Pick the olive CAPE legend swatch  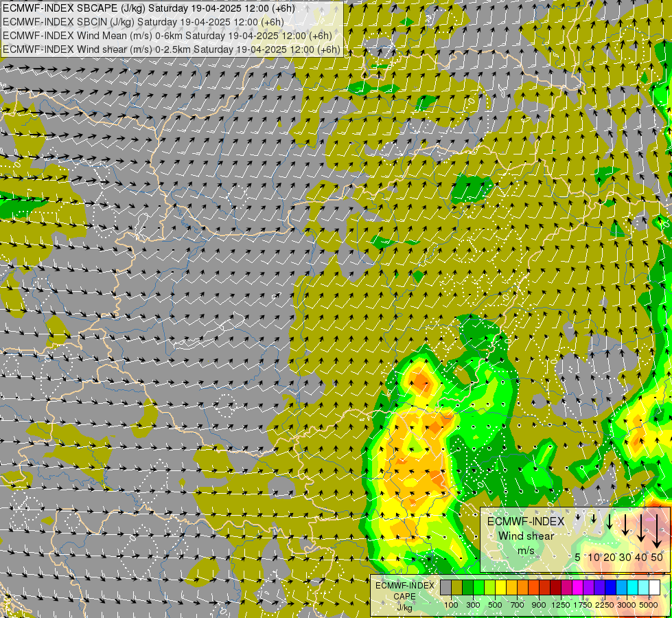(x=457, y=588)
